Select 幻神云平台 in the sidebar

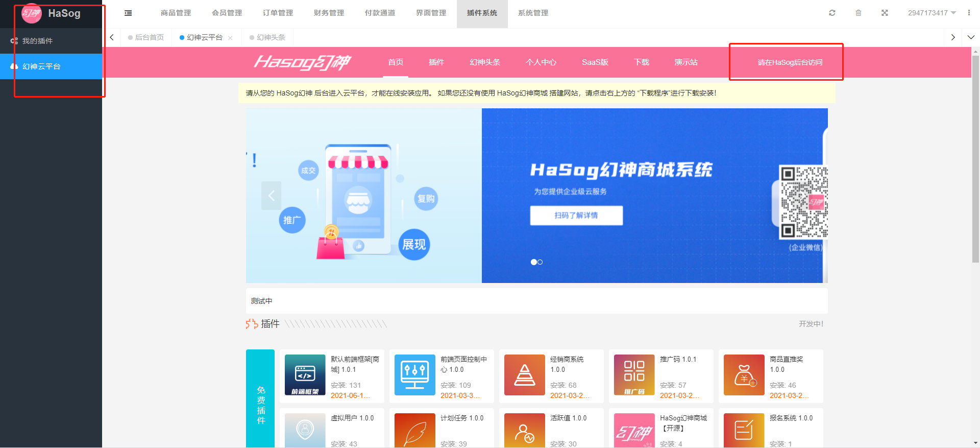51,66
